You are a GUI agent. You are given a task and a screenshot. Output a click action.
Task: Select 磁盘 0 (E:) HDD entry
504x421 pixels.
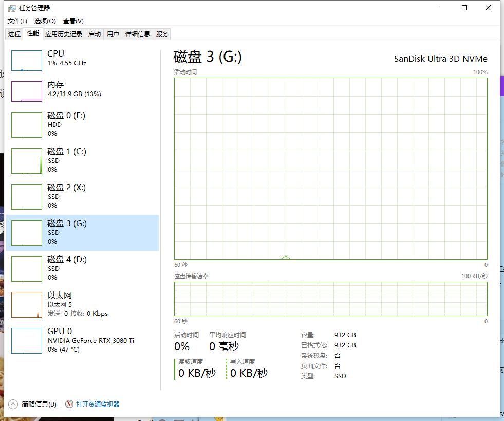(x=66, y=124)
